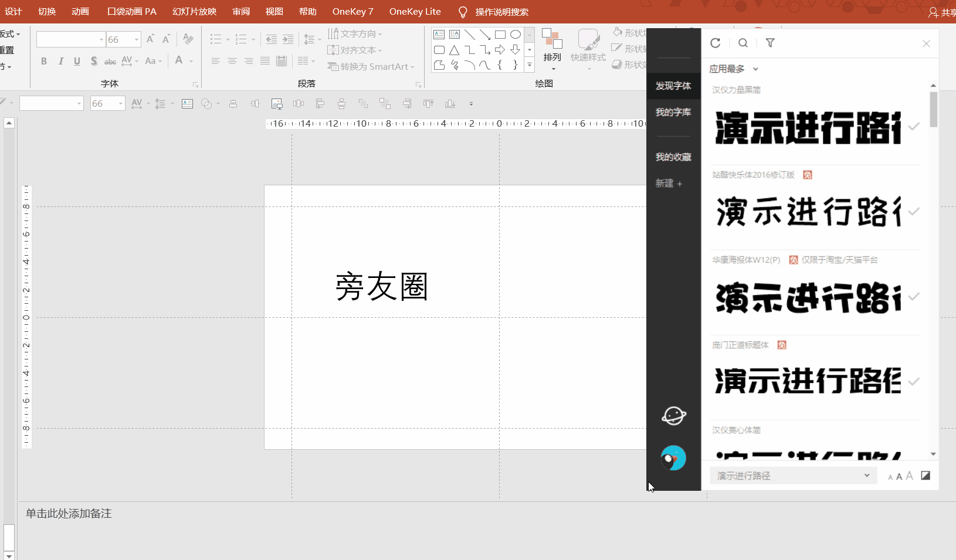
Task: Switch to the 我的字库 sidebar tab
Action: pos(673,112)
